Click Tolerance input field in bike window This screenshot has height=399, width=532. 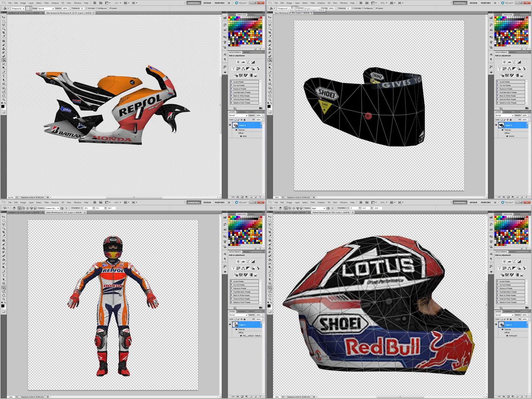(x=82, y=8)
